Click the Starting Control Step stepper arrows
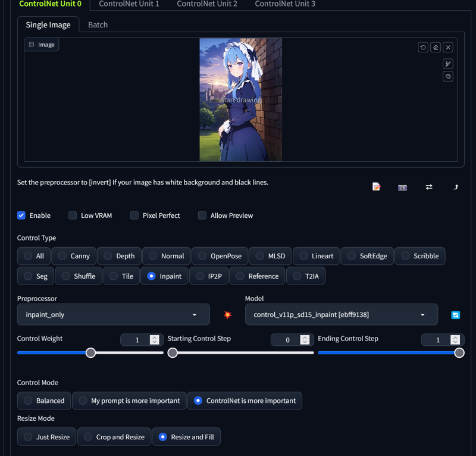This screenshot has width=476, height=456. (x=305, y=340)
